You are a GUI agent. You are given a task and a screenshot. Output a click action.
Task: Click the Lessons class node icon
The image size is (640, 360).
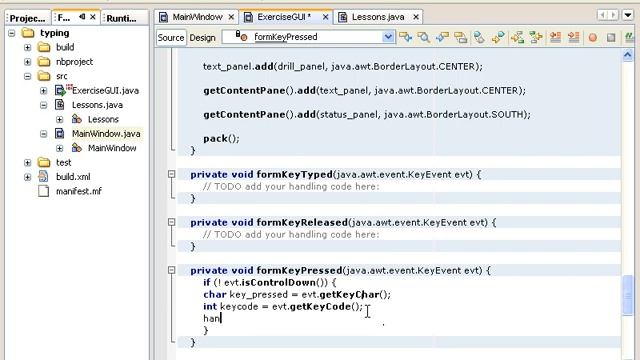pyautogui.click(x=76, y=119)
